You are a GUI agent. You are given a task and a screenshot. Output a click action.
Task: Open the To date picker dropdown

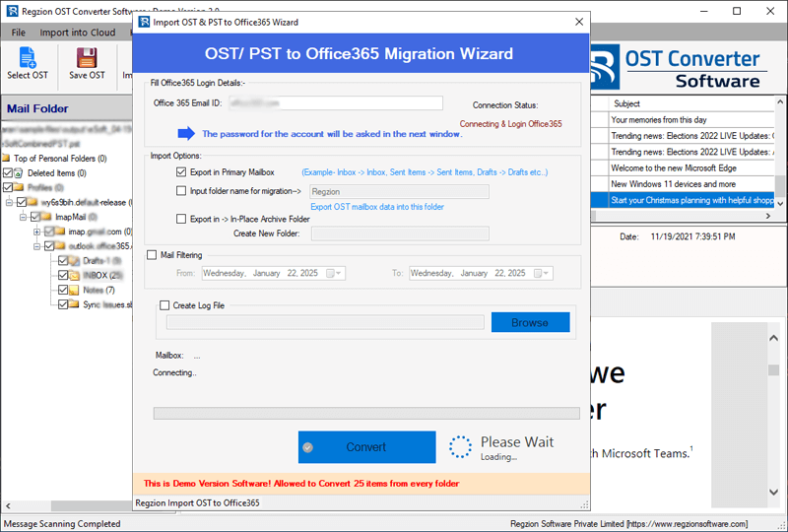pos(545,273)
